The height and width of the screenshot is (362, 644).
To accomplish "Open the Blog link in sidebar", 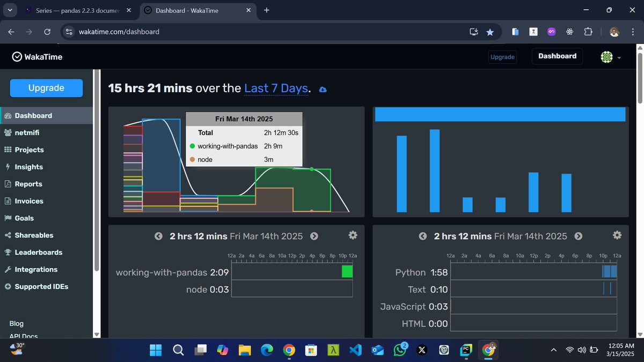I will point(17,323).
